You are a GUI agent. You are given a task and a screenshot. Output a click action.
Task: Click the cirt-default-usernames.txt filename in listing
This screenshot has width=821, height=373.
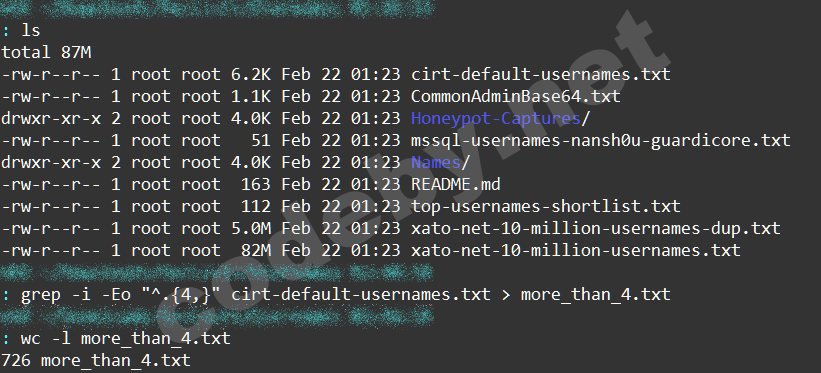pyautogui.click(x=540, y=74)
